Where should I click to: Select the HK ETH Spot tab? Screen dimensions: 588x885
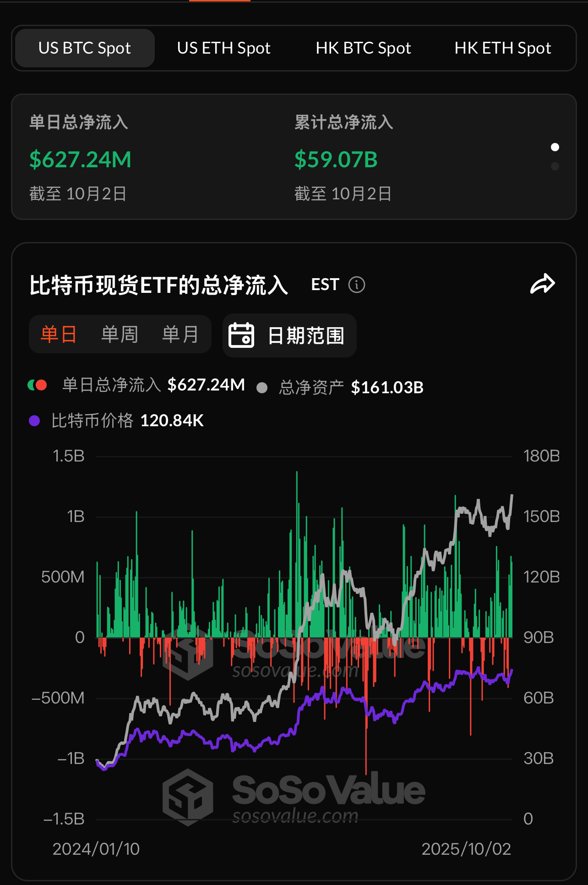(x=502, y=48)
